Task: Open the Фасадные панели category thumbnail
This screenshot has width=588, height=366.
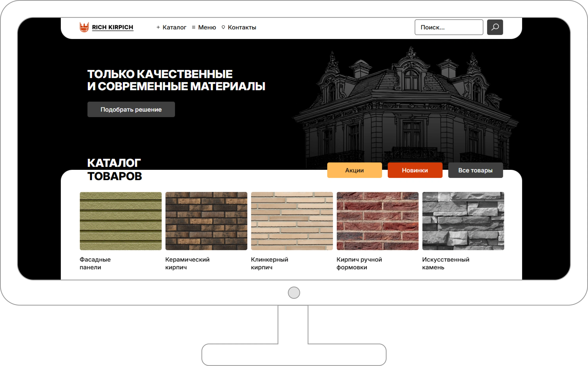Action: 121,221
